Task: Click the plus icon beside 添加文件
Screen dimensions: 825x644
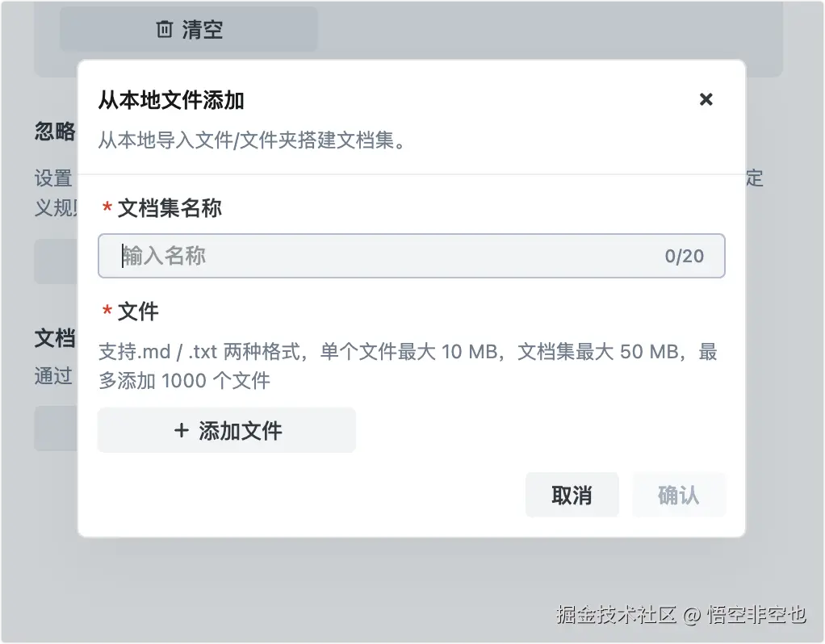Action: click(182, 430)
